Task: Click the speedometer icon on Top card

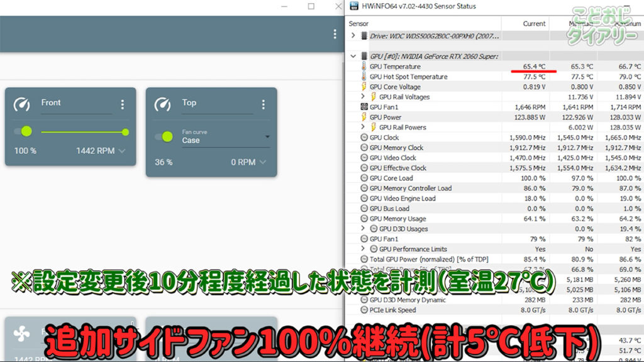Action: (163, 104)
